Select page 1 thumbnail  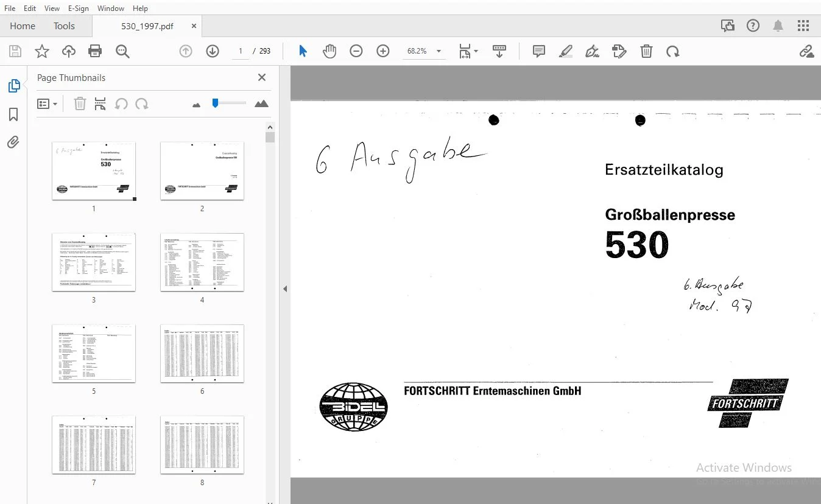coord(94,170)
